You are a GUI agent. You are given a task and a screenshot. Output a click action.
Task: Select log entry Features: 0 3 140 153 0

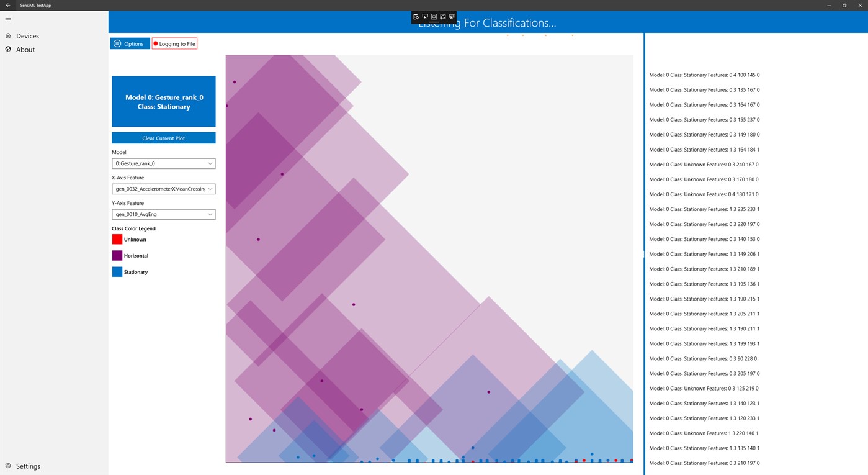(704, 239)
